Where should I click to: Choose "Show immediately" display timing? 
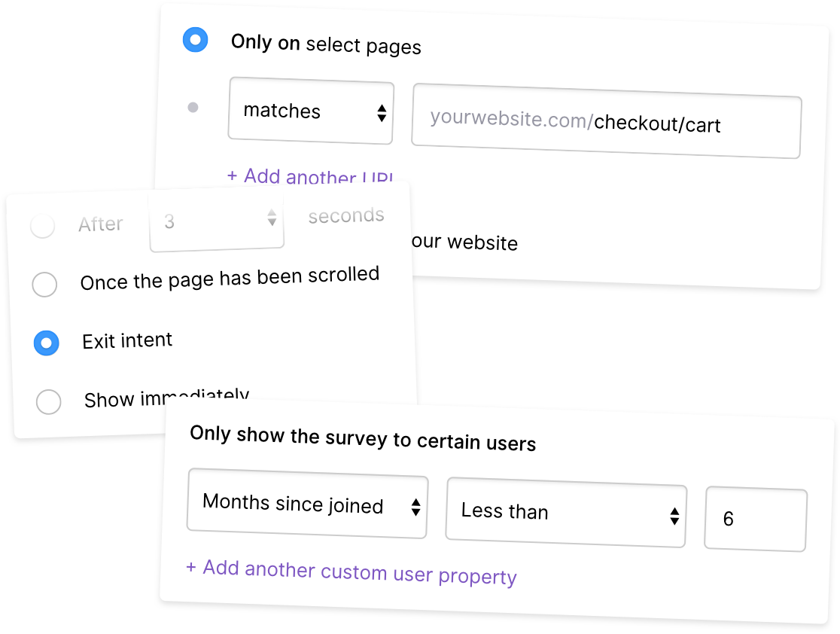pos(48,402)
